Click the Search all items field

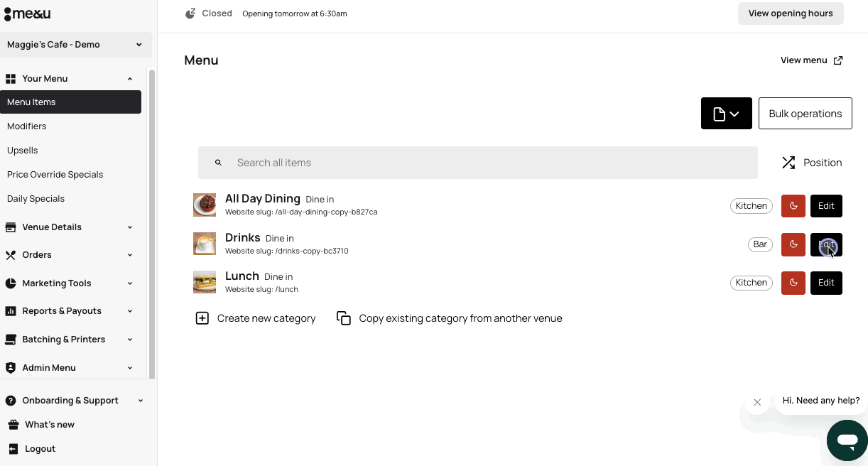click(478, 163)
